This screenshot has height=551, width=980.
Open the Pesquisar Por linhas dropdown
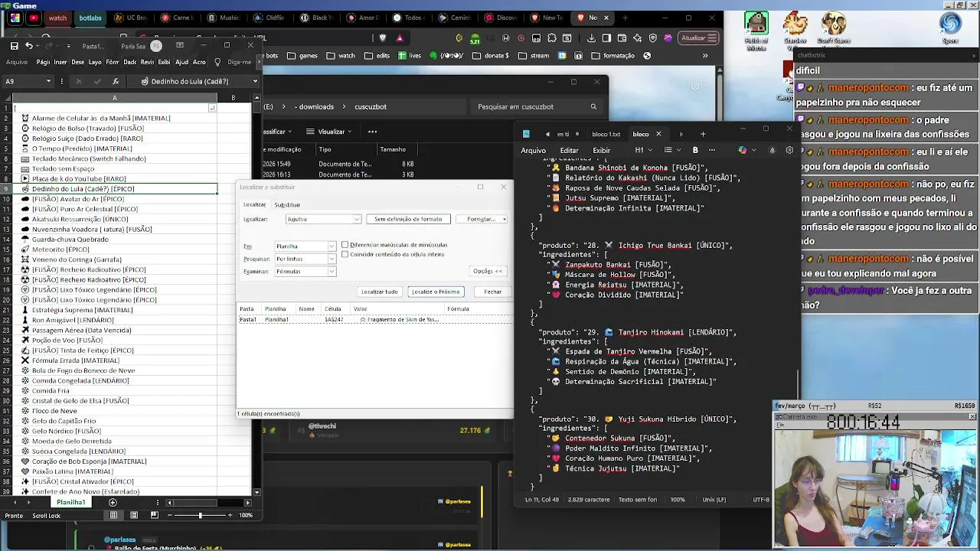pos(332,259)
